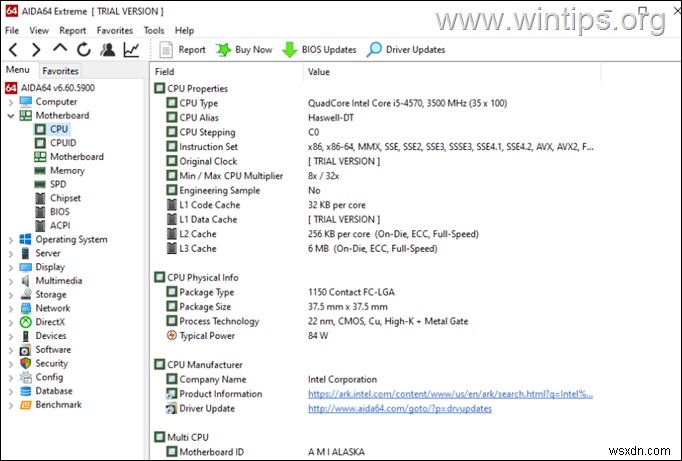Select the Min / Max CPU Multiplier row
The width and height of the screenshot is (682, 461).
pyautogui.click(x=374, y=176)
